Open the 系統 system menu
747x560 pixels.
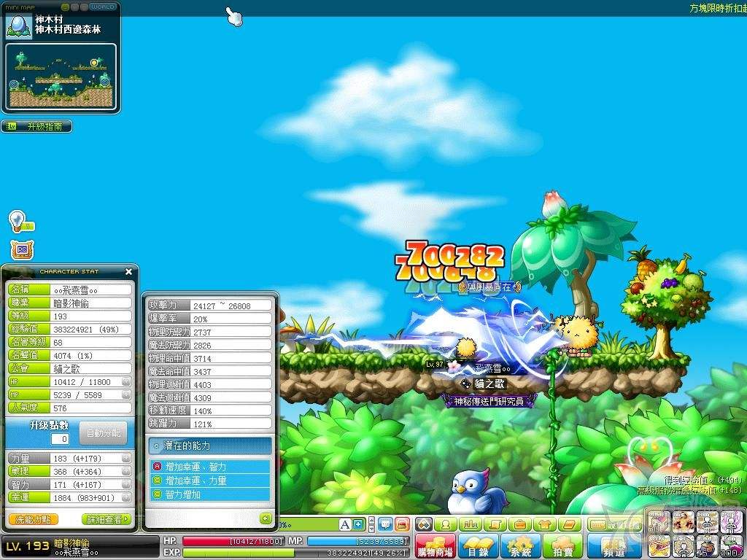click(520, 547)
